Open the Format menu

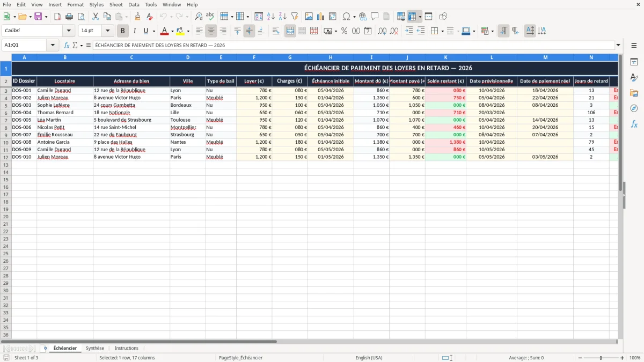(76, 4)
